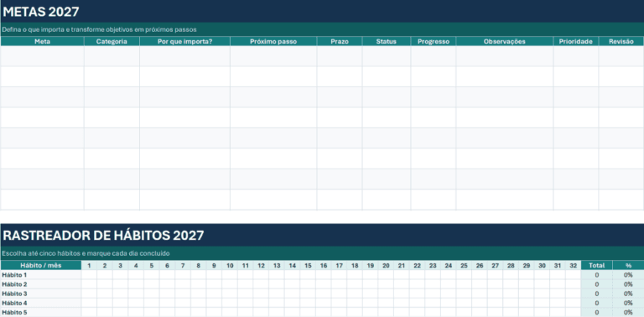This screenshot has width=644, height=317.
Task: Click the Hábito 4 cell for day 22
Action: (417, 303)
